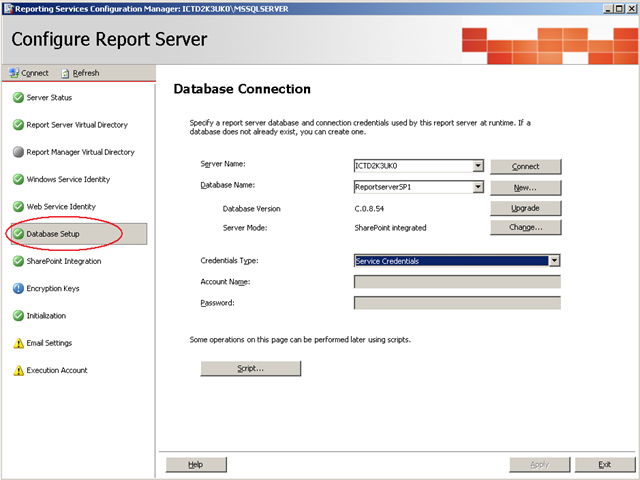
Task: Expand the Server Name dropdown
Action: pos(478,167)
